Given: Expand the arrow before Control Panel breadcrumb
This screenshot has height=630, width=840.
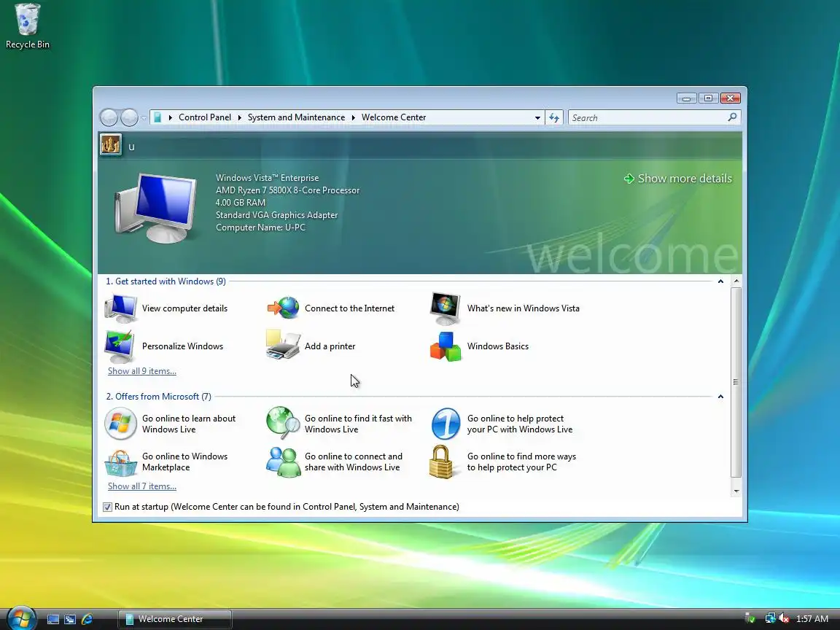Looking at the screenshot, I should 171,117.
